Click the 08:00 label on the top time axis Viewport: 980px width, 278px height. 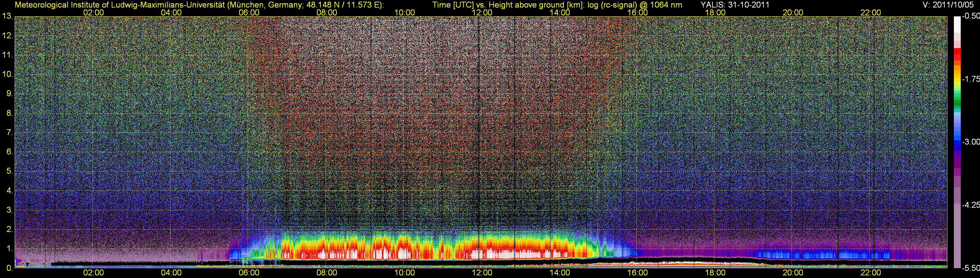327,12
